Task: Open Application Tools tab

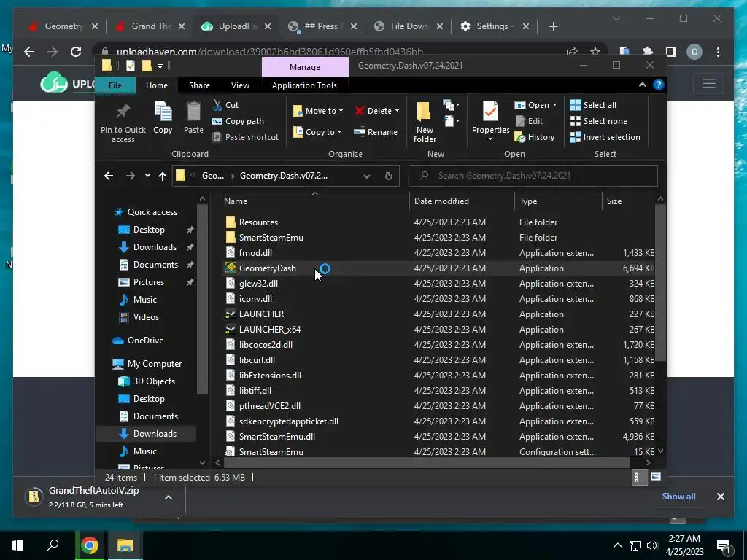Action: 304,85
